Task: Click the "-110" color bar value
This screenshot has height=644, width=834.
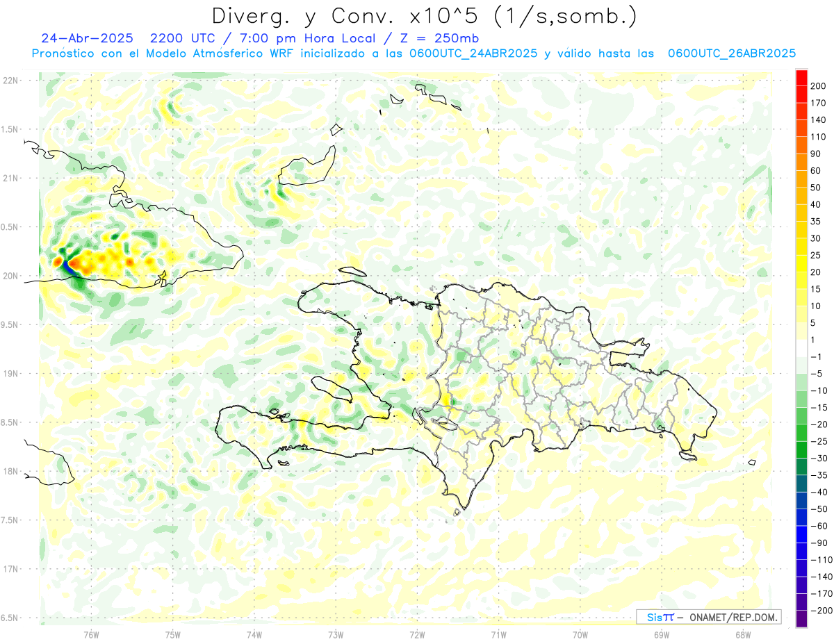Action: 823,560
